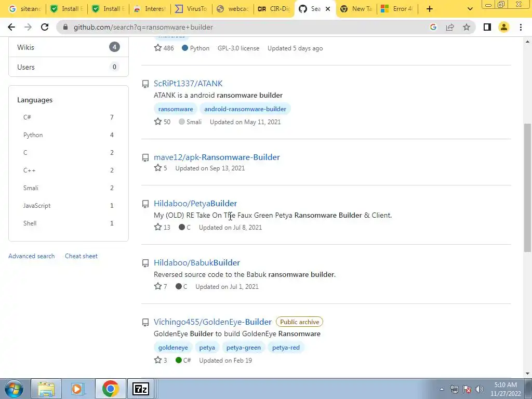Open the browser side panel

(487, 27)
